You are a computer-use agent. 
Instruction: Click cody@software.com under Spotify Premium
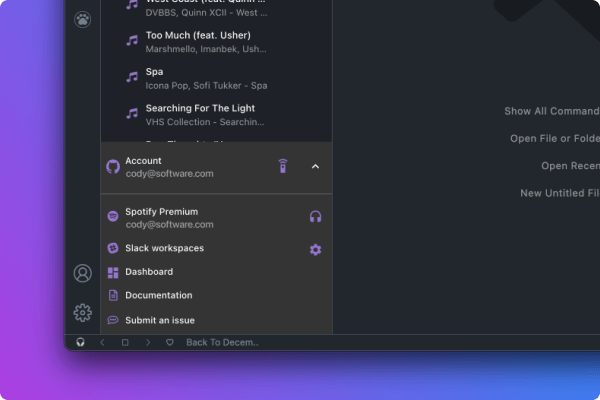[170, 225]
